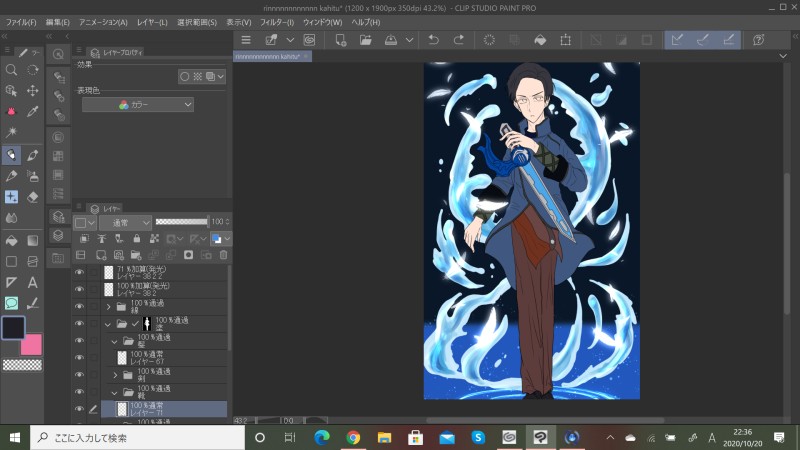
Task: Expand the 線 layer folder
Action: click(x=108, y=307)
